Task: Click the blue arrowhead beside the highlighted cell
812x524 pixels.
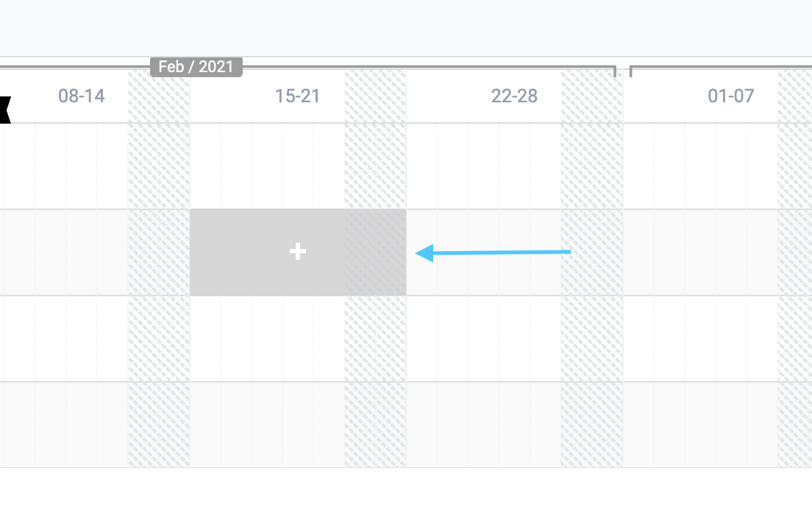Action: pyautogui.click(x=424, y=253)
